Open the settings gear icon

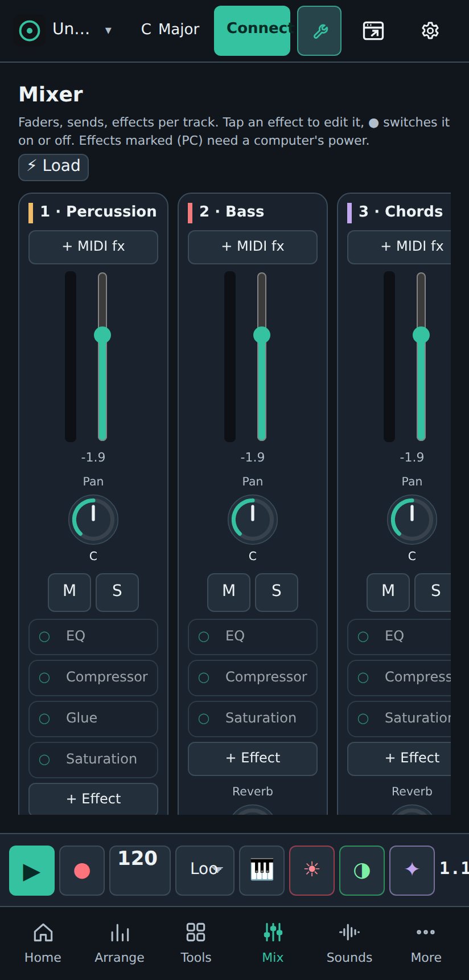pyautogui.click(x=430, y=31)
